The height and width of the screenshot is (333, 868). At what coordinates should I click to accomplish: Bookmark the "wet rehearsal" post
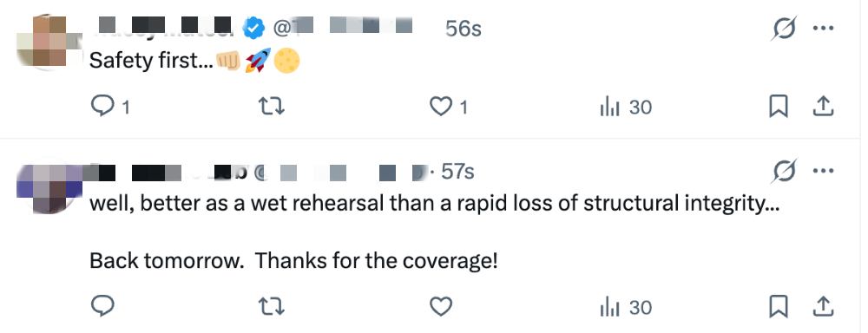779,306
